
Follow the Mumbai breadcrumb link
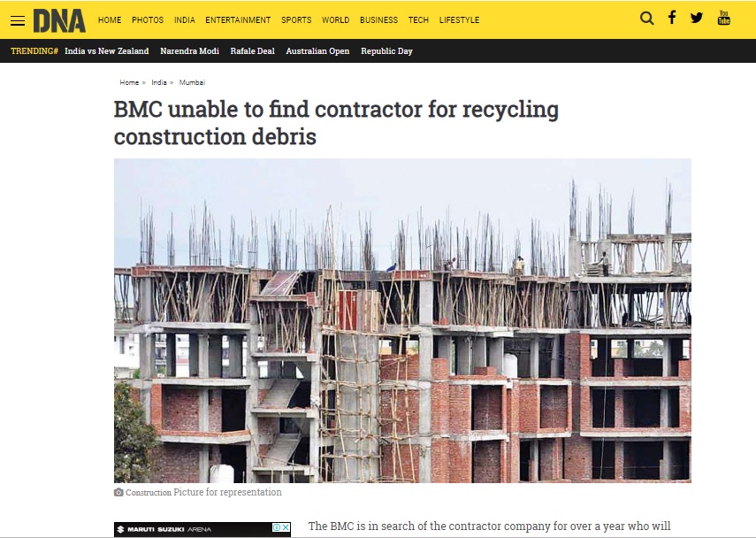192,82
